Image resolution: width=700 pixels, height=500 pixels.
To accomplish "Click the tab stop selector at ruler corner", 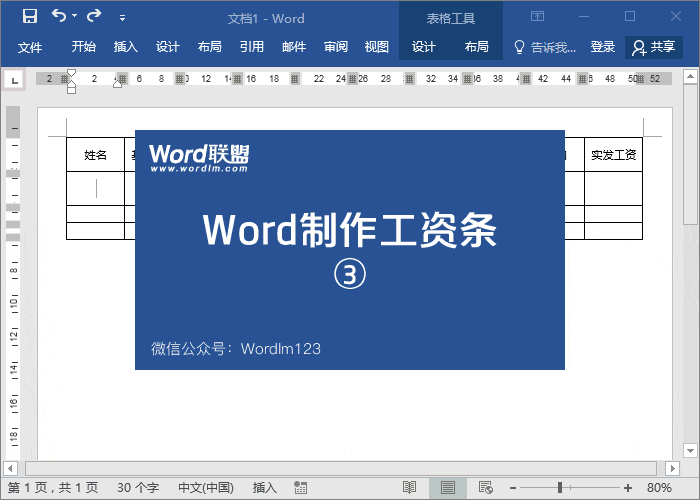I will [x=15, y=80].
